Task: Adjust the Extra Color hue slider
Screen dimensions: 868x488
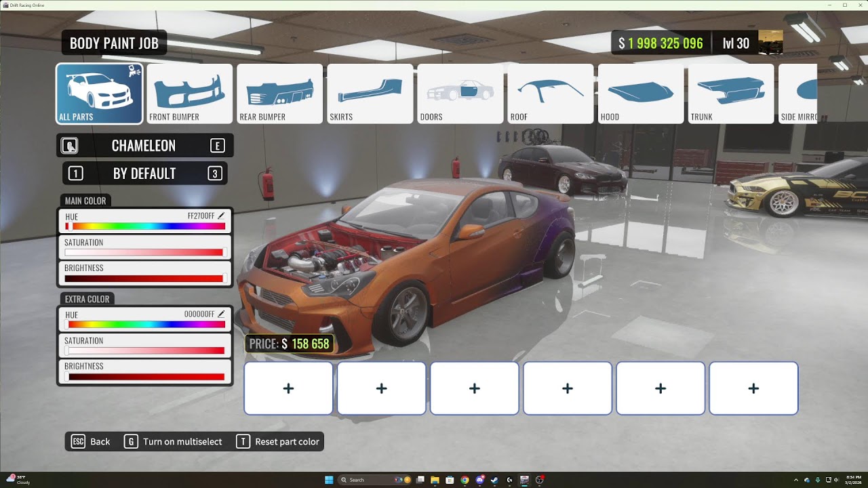Action: (x=145, y=324)
